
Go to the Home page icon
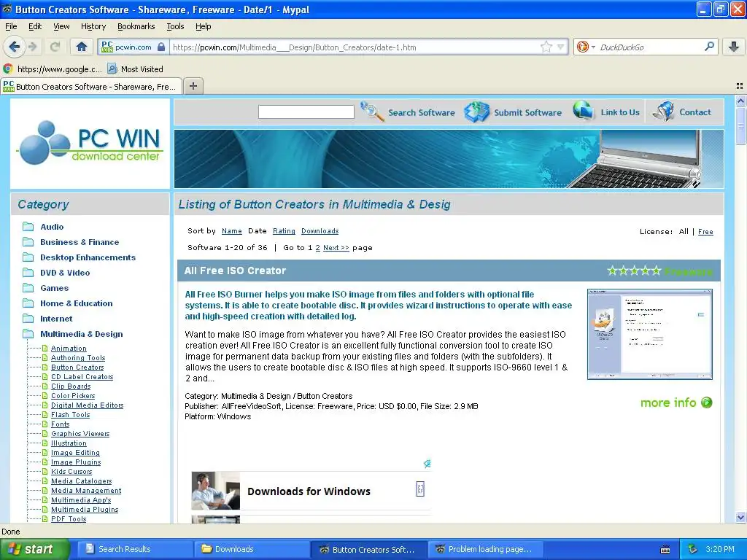(82, 47)
